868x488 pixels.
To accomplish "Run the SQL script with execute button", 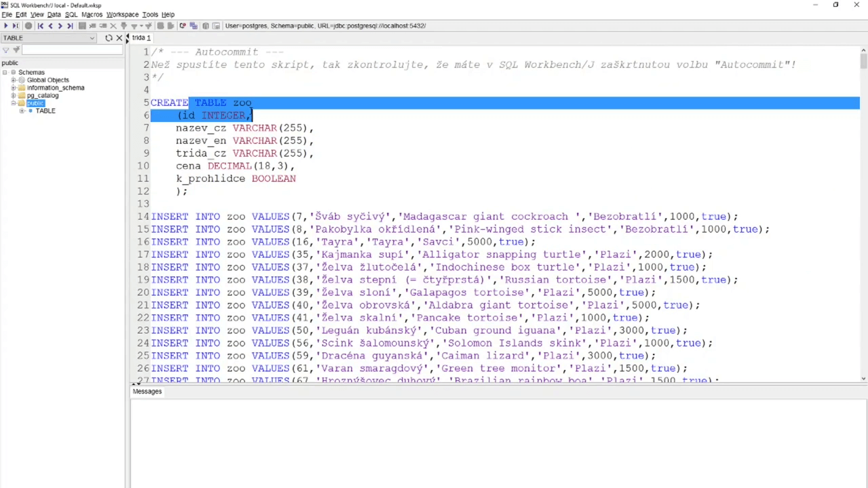I will click(x=6, y=26).
